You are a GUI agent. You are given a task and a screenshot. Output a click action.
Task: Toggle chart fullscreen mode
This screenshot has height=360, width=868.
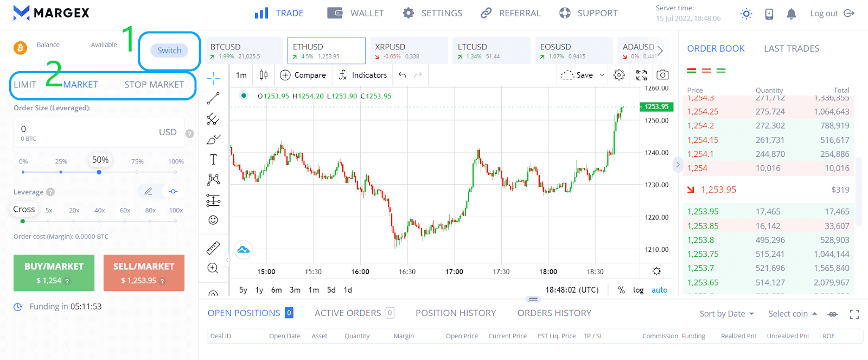[641, 75]
